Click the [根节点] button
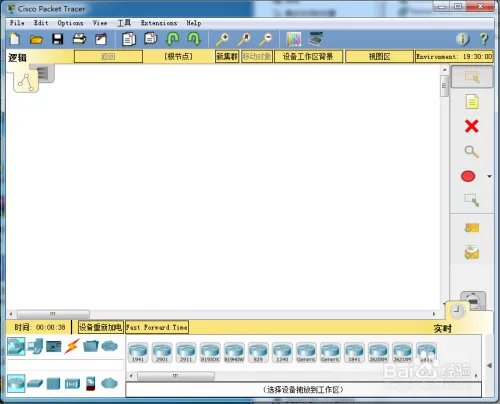The image size is (500, 404). coord(178,56)
